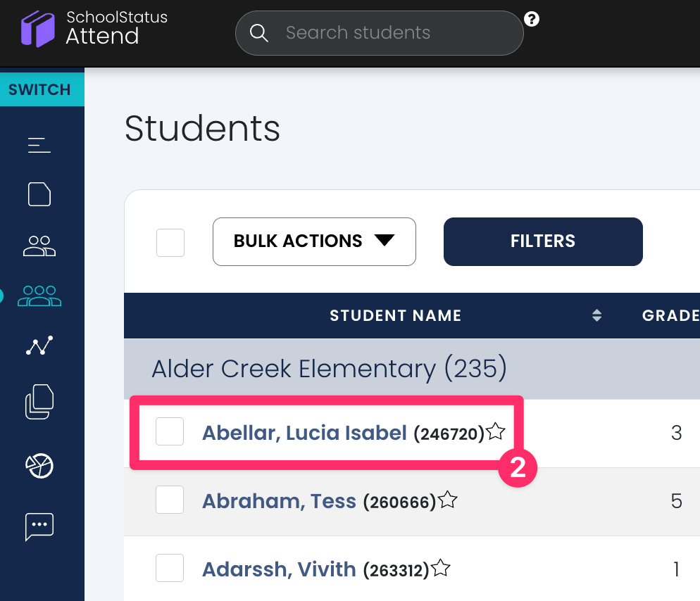
Task: Sort by Student Name column arrows
Action: pos(596,315)
